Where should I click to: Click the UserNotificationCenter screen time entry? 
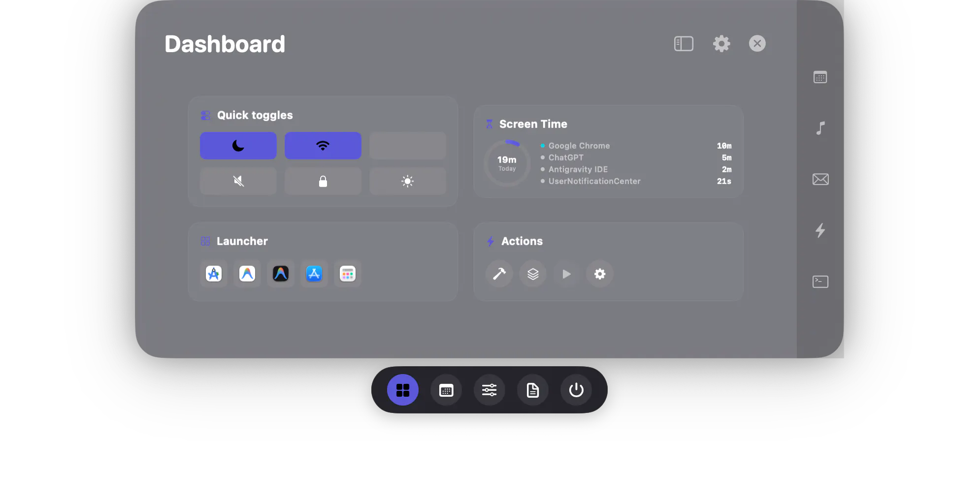pos(636,181)
